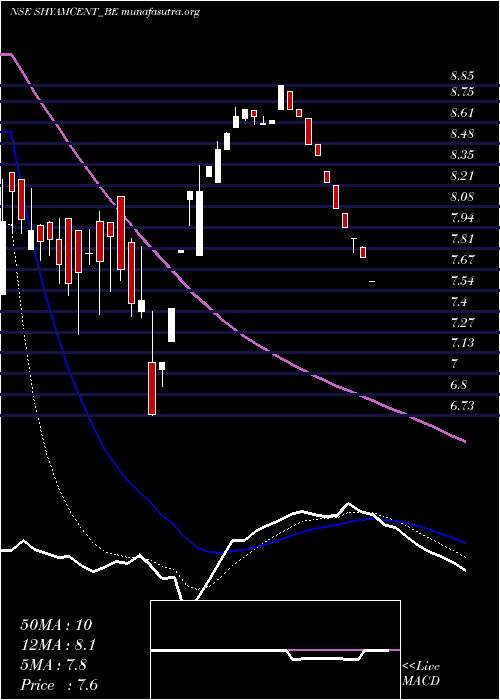Click the 7.4 price axis label
Image resolution: width=500 pixels, height=700 pixels.
[x=459, y=302]
